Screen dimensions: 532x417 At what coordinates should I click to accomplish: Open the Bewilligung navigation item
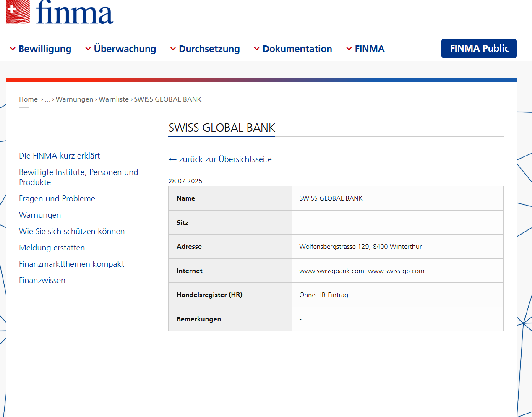[45, 49]
